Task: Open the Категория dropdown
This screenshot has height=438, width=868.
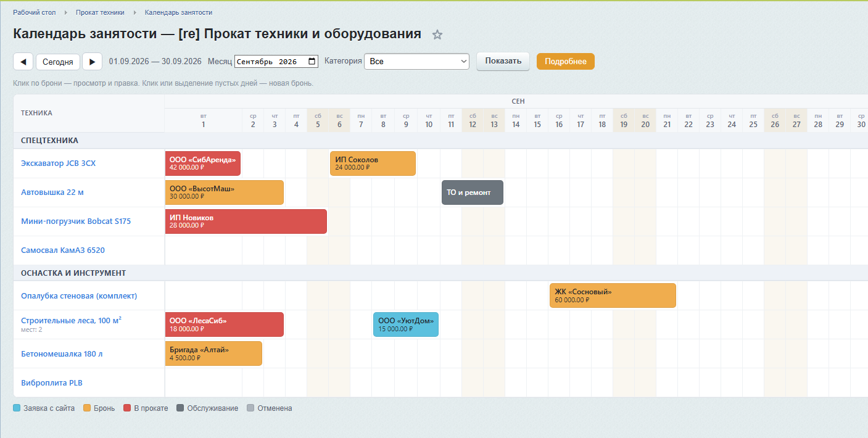Action: tap(416, 62)
